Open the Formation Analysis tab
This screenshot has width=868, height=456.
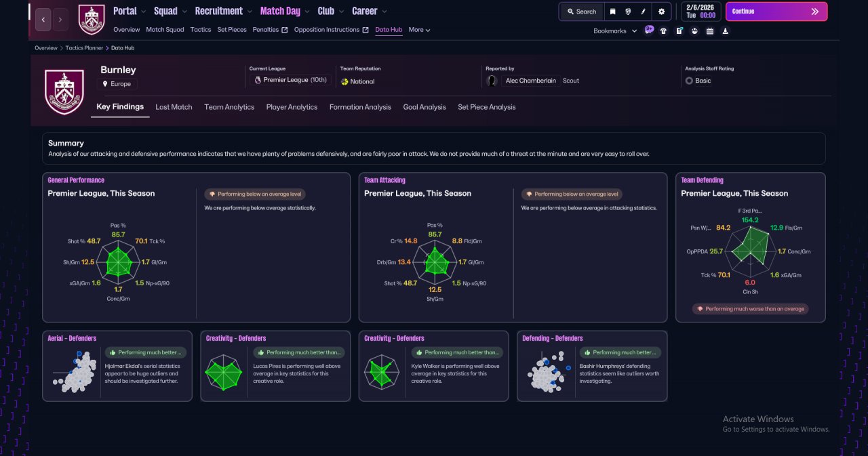coord(360,107)
